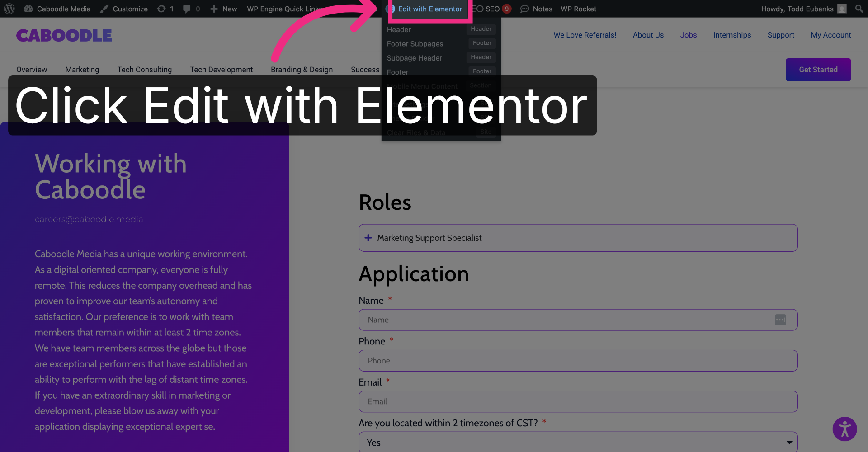Click the plus icon beside Marketing Support Specialist

click(x=368, y=238)
